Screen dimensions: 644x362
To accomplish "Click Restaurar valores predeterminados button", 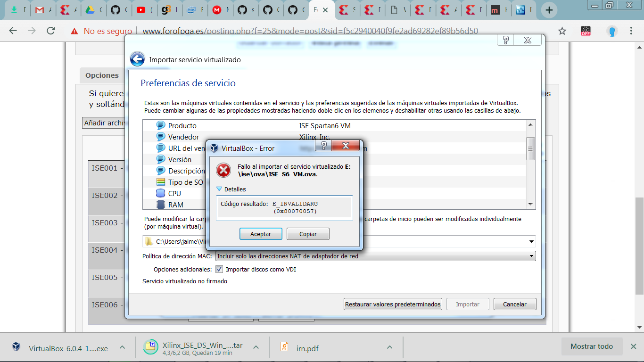I will [393, 304].
